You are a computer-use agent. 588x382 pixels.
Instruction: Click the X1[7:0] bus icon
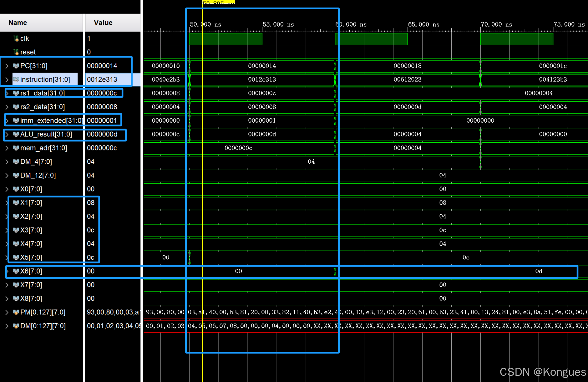pyautogui.click(x=16, y=203)
